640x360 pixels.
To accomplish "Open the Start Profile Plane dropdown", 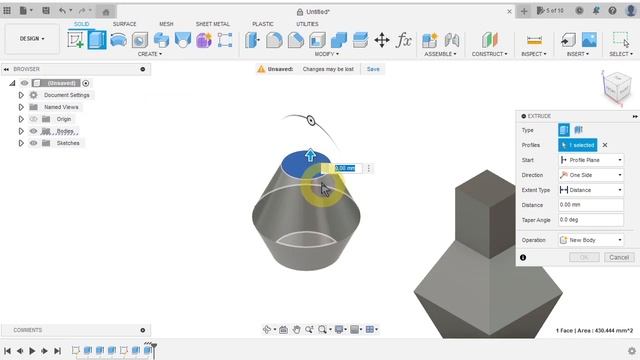I will pyautogui.click(x=591, y=160).
